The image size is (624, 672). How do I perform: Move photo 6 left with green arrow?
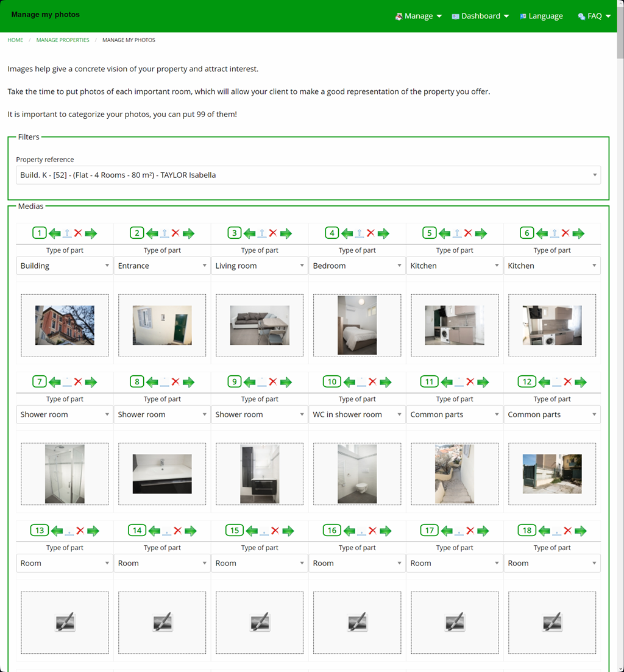click(x=542, y=233)
